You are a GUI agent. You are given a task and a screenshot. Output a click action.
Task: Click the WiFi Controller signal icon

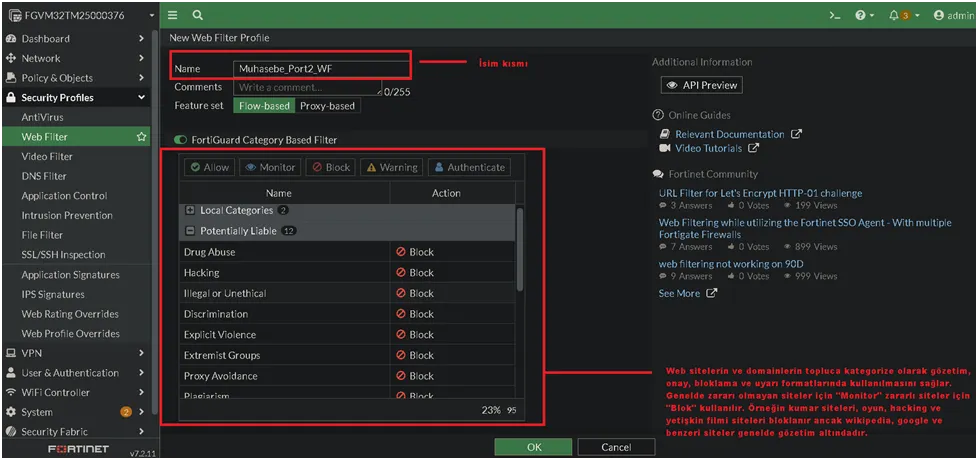pyautogui.click(x=11, y=393)
